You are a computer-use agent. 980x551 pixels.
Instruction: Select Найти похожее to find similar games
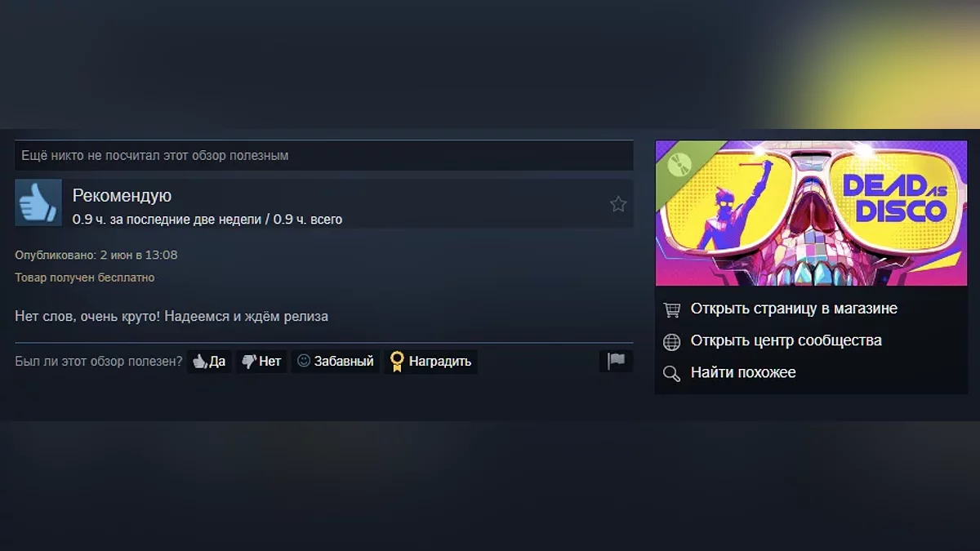[743, 372]
